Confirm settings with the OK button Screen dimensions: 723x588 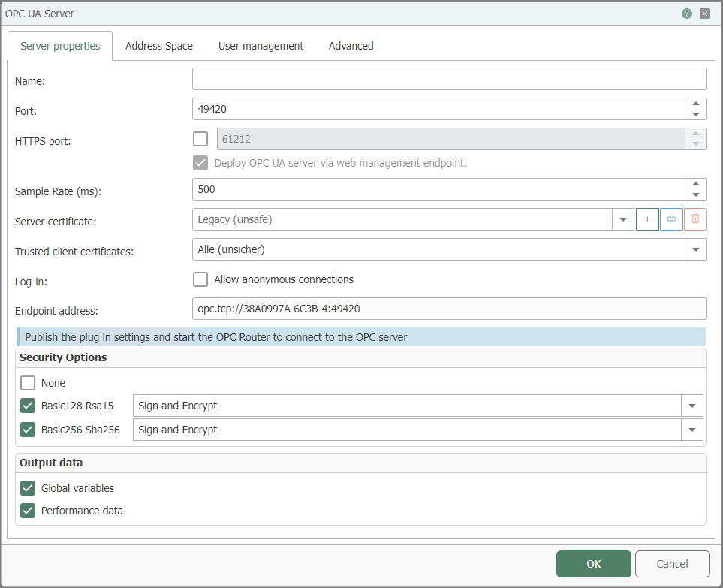click(x=593, y=564)
